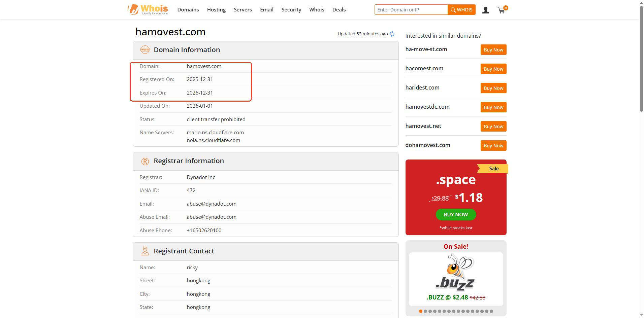Click the Whois logo in header

click(148, 9)
